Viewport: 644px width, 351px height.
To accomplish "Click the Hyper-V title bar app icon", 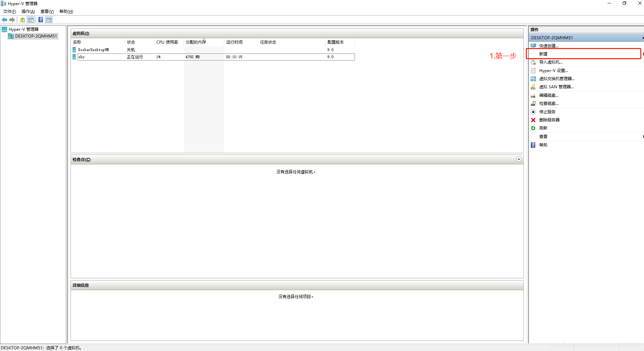I will (x=3, y=3).
